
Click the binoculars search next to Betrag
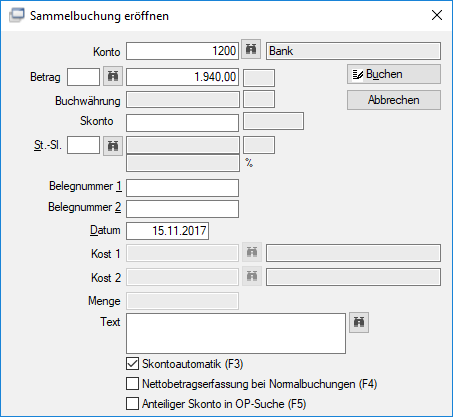tap(113, 76)
